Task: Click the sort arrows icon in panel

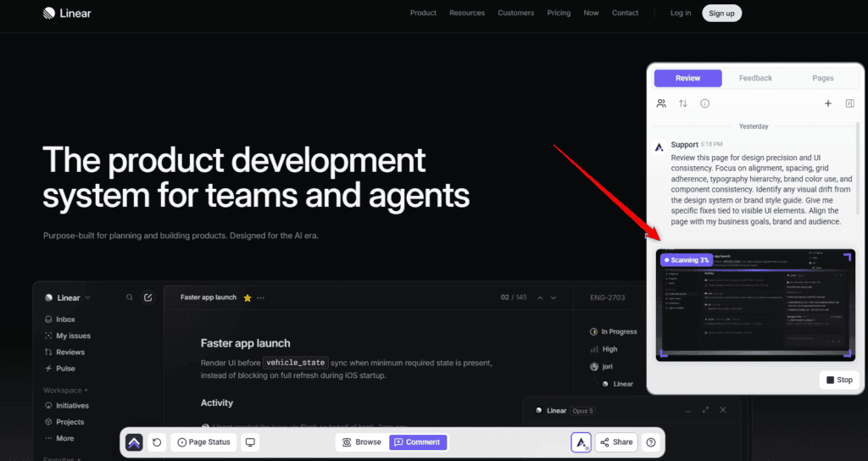Action: point(683,103)
